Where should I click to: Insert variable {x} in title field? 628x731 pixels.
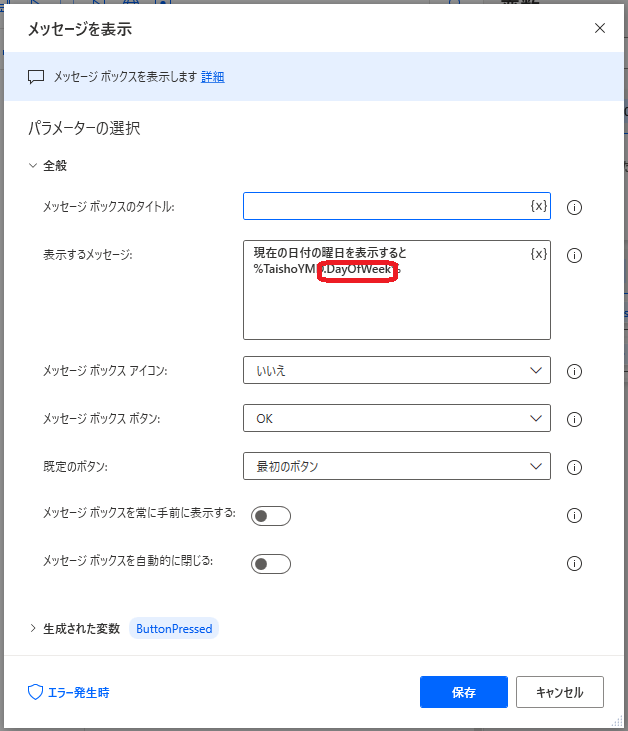[x=538, y=206]
